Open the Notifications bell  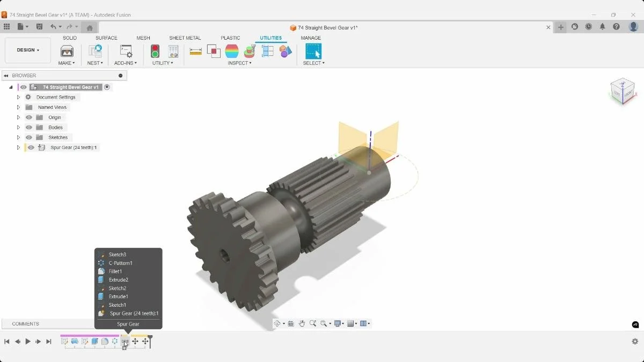coord(603,27)
